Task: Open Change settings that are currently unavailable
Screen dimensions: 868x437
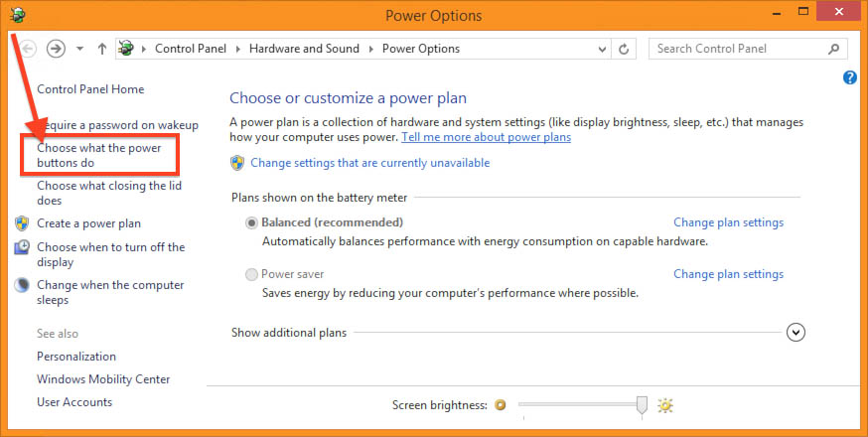Action: (369, 163)
